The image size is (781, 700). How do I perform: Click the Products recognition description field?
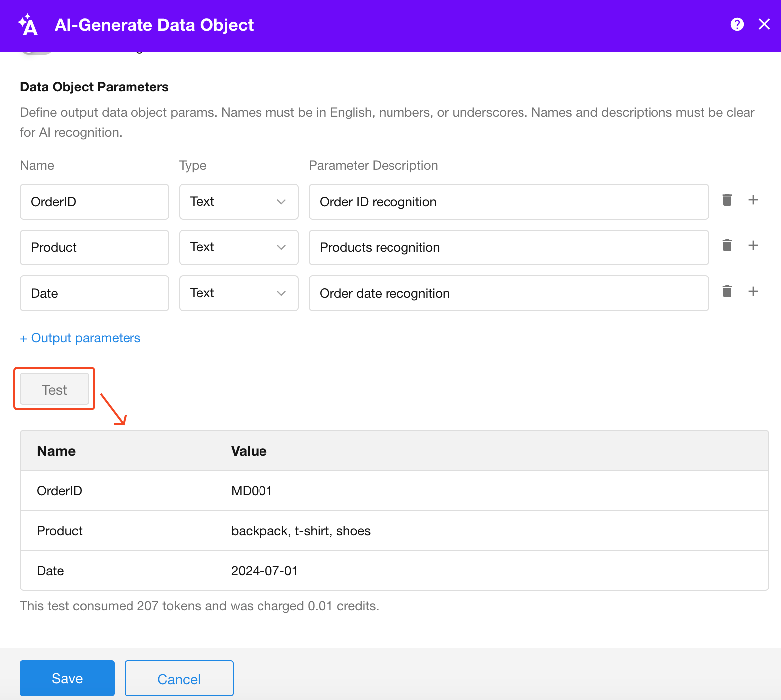click(509, 247)
